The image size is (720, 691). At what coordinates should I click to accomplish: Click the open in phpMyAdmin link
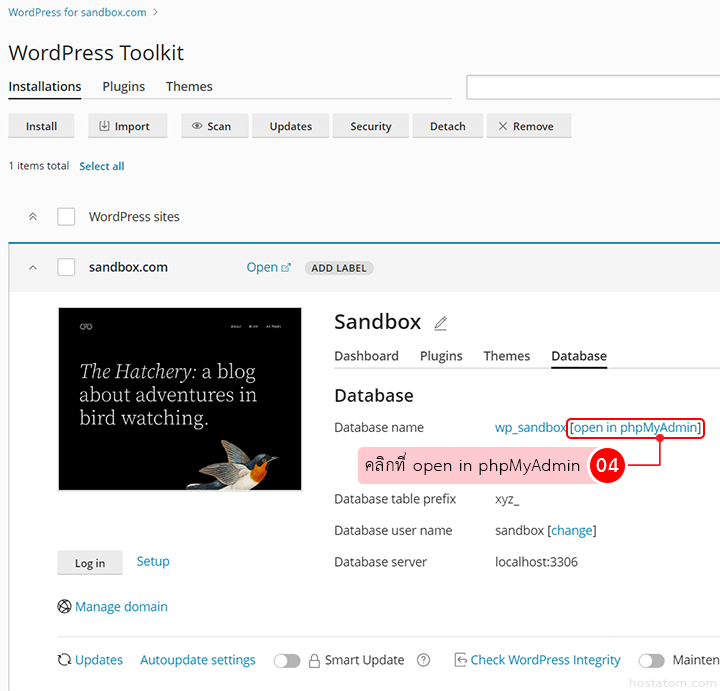pos(636,428)
